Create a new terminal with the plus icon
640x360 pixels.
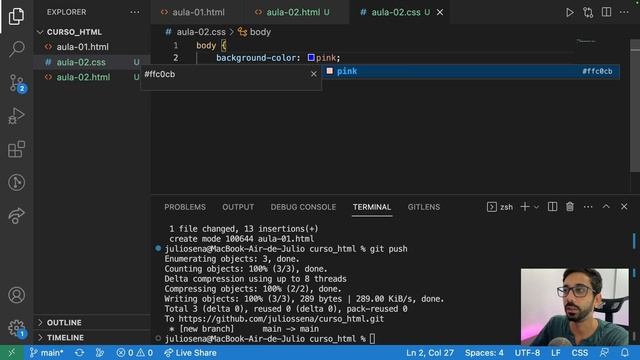pyautogui.click(x=525, y=207)
